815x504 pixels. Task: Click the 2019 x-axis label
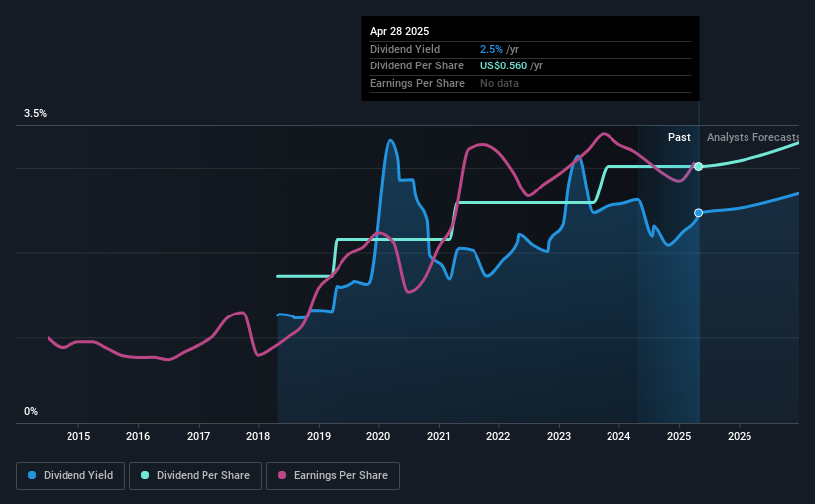(318, 436)
